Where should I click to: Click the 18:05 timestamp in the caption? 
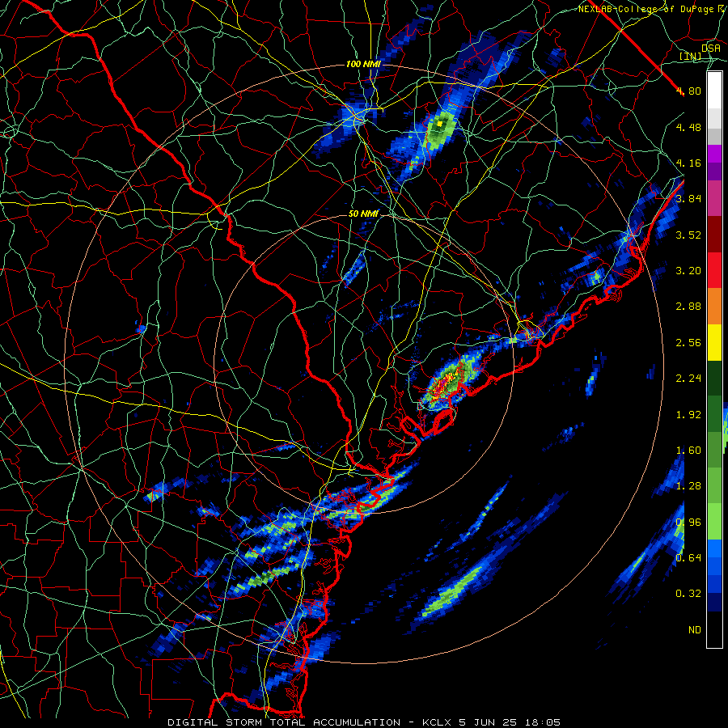click(543, 722)
